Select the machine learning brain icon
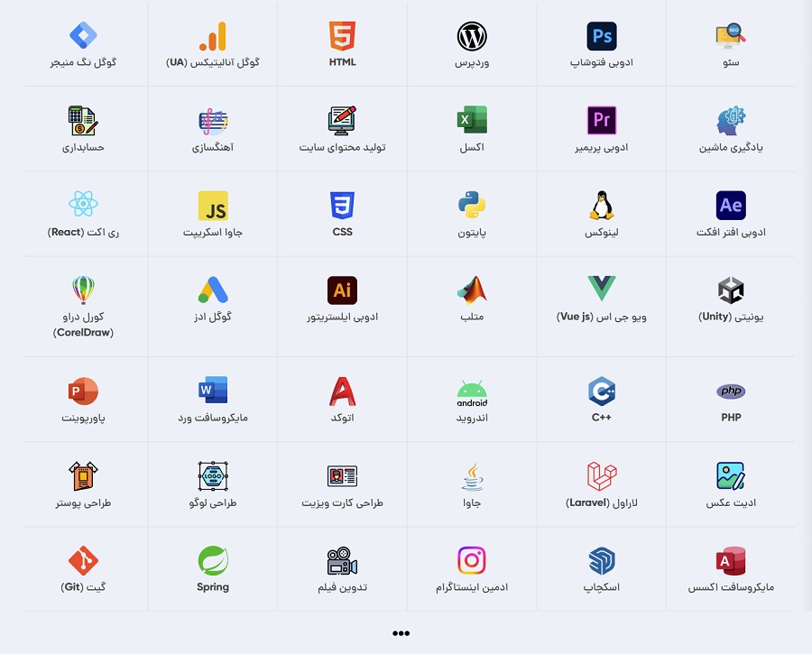This screenshot has height=654, width=812. click(731, 121)
